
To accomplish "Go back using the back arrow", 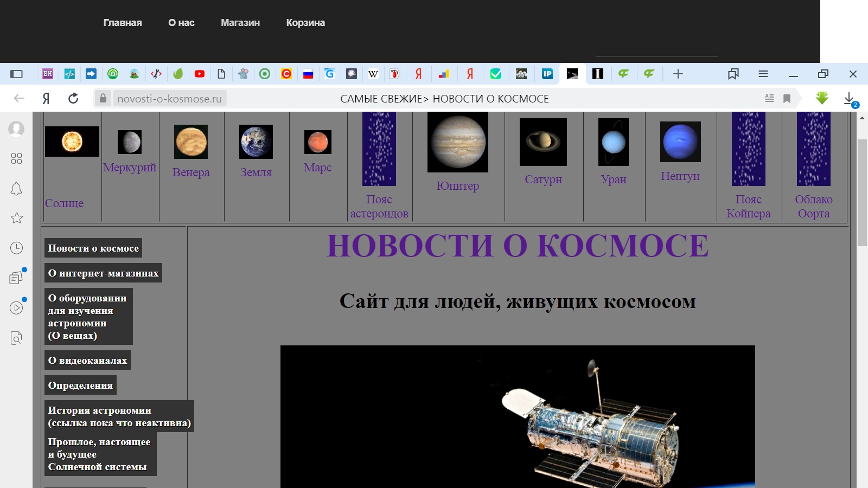I will pyautogui.click(x=19, y=98).
